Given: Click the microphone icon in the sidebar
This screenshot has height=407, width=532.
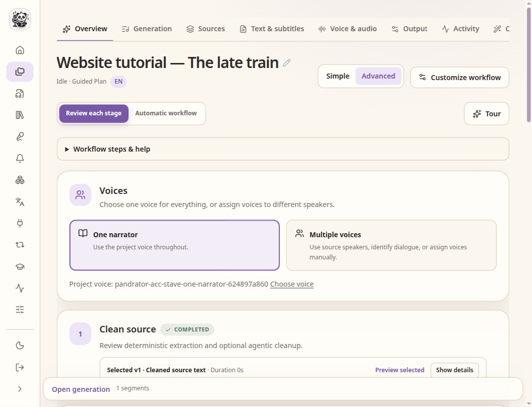Looking at the screenshot, I should [x=20, y=137].
